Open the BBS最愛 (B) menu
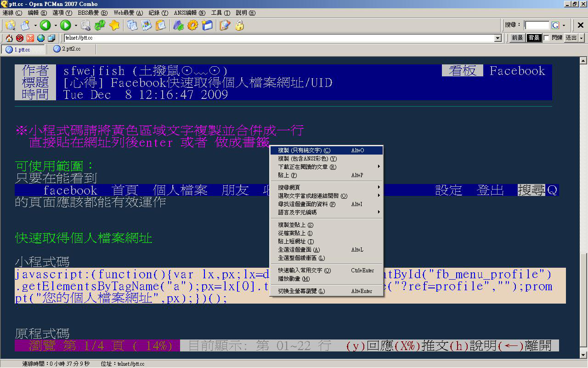This screenshot has width=588, height=368. pyautogui.click(x=93, y=13)
